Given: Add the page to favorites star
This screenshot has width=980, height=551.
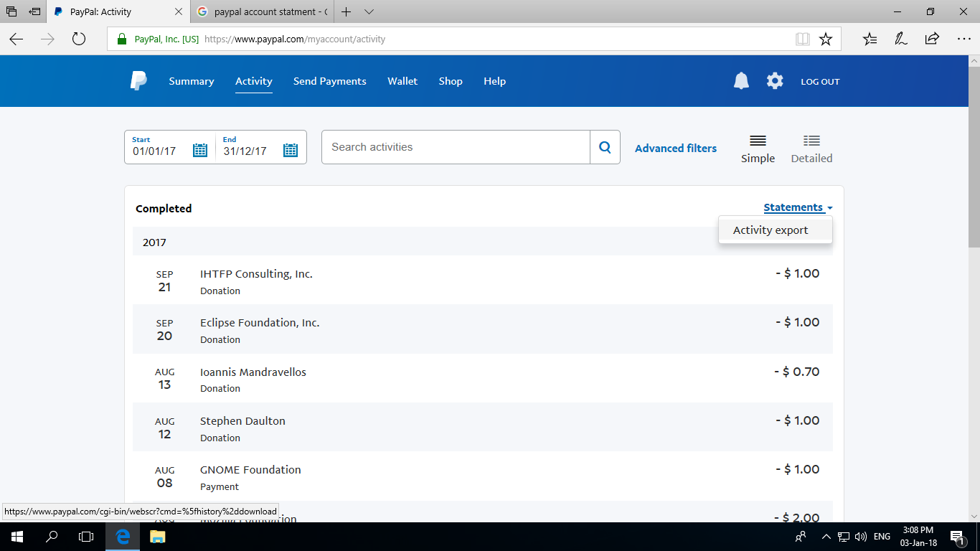Looking at the screenshot, I should [825, 39].
